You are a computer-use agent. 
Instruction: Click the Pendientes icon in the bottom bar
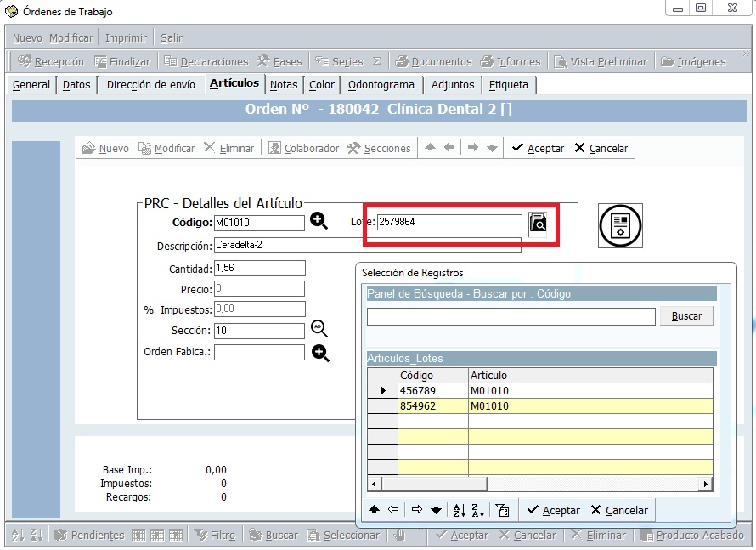[88, 535]
